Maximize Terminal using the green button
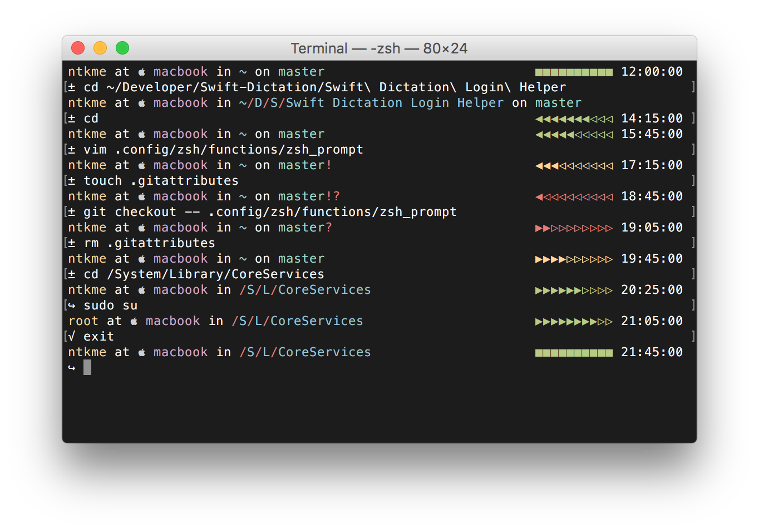759x532 pixels. click(122, 48)
